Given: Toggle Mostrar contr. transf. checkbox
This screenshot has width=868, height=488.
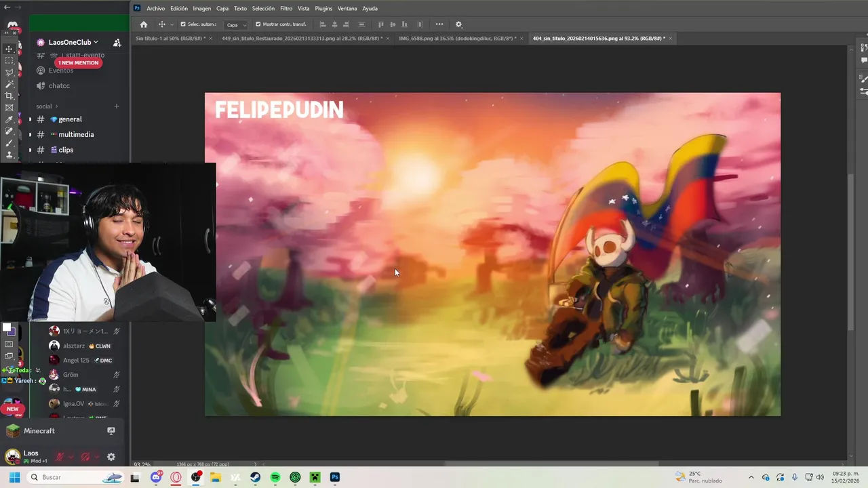Looking at the screenshot, I should pyautogui.click(x=258, y=24).
